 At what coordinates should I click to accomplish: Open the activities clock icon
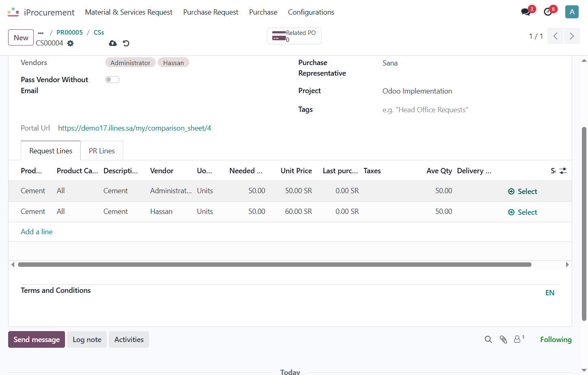click(548, 12)
